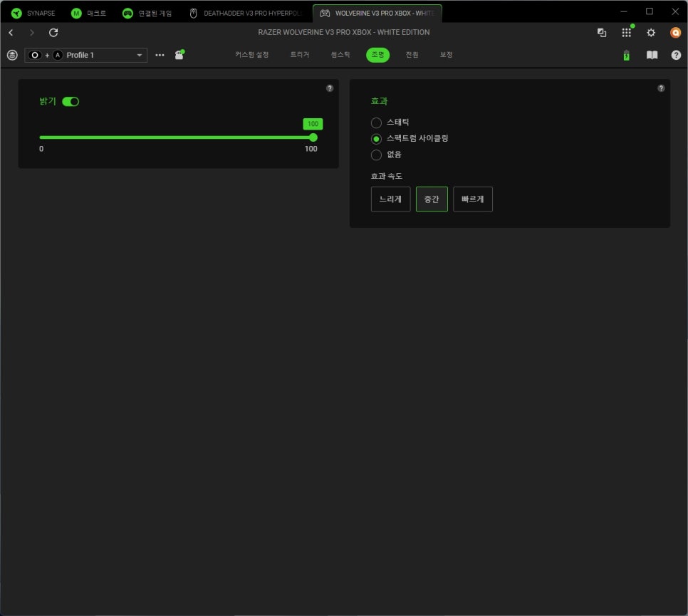
Task: Click the forward navigation arrow
Action: (31, 33)
